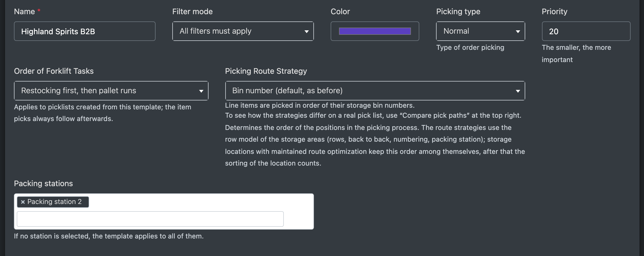This screenshot has height=256, width=644.
Task: Click the Packing stations label
Action: (43, 184)
